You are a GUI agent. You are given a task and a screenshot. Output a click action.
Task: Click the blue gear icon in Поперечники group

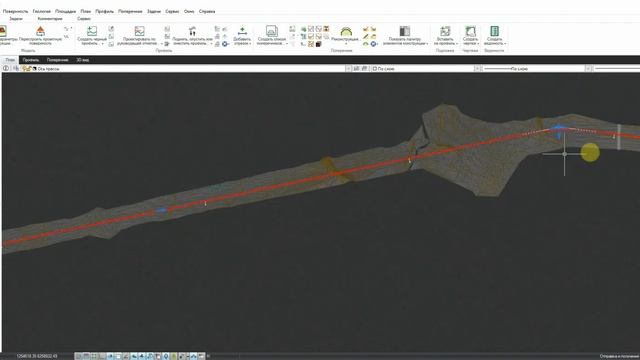pos(373,44)
